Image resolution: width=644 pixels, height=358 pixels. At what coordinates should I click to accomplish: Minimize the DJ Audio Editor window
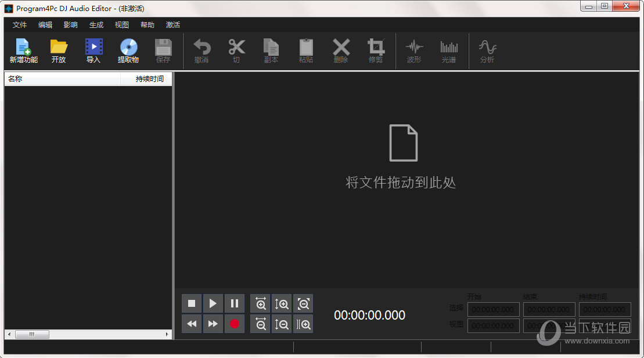coord(589,6)
